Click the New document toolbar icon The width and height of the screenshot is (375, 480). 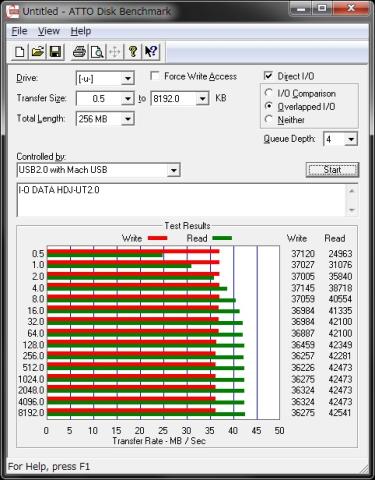coord(20,52)
